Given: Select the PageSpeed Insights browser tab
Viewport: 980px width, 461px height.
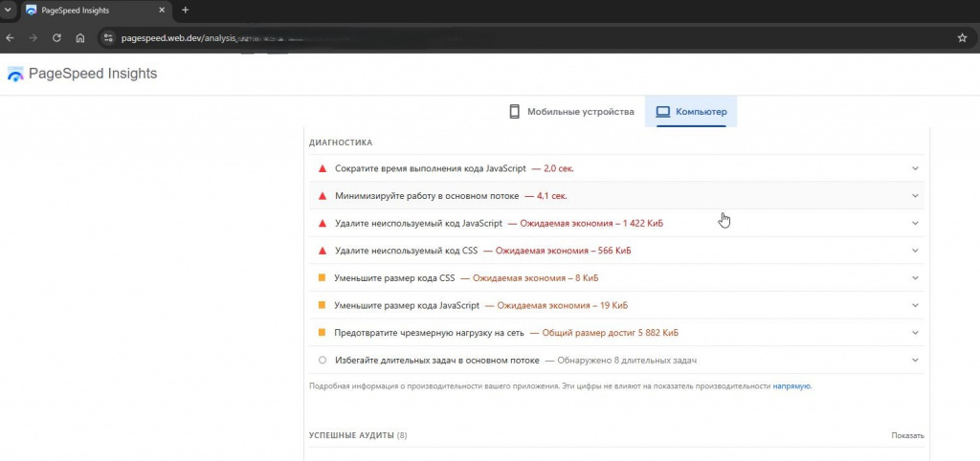Looking at the screenshot, I should click(97, 11).
